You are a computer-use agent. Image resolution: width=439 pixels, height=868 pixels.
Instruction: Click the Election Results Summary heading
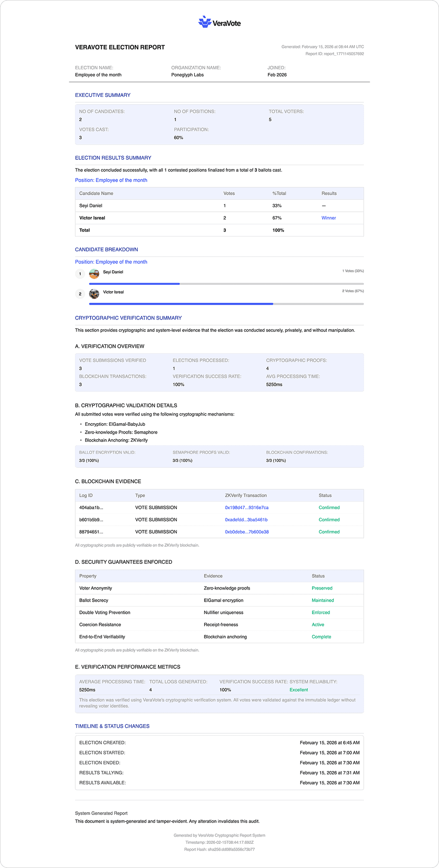pyautogui.click(x=113, y=158)
